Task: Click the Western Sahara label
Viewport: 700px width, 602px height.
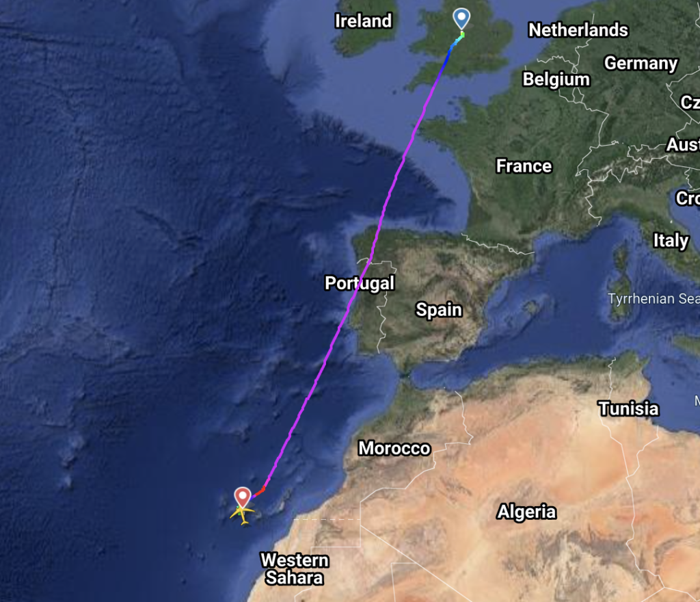Action: (x=295, y=569)
